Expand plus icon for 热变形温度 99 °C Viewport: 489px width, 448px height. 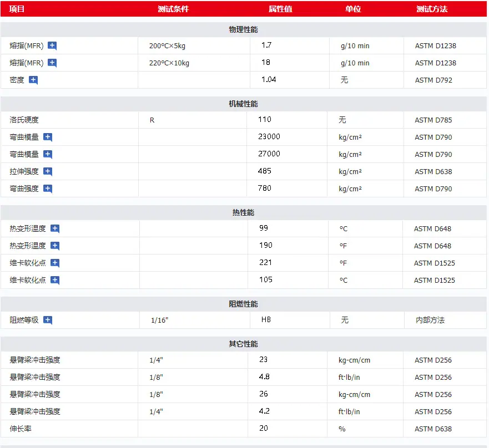55,228
